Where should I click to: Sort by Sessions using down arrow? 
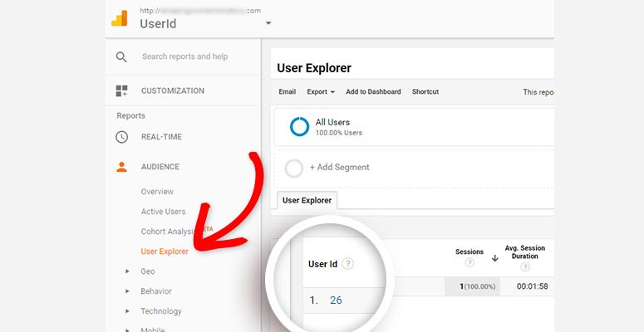pos(495,258)
